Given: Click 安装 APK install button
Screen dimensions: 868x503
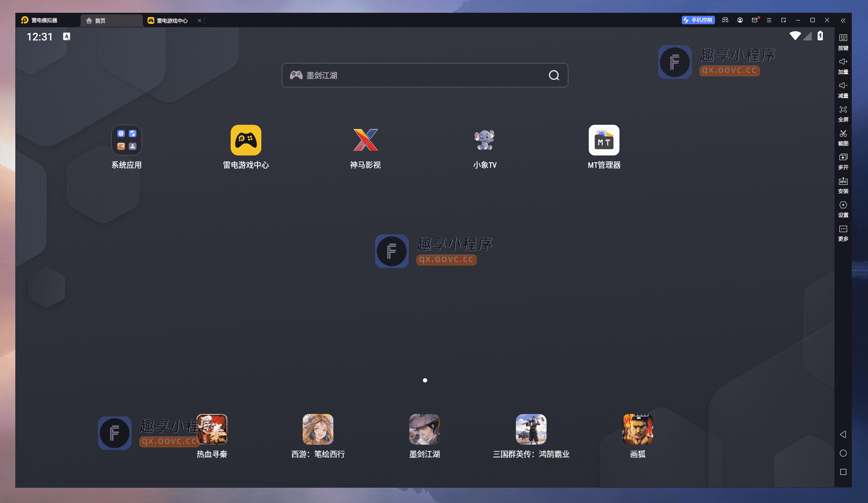Looking at the screenshot, I should coord(843,185).
